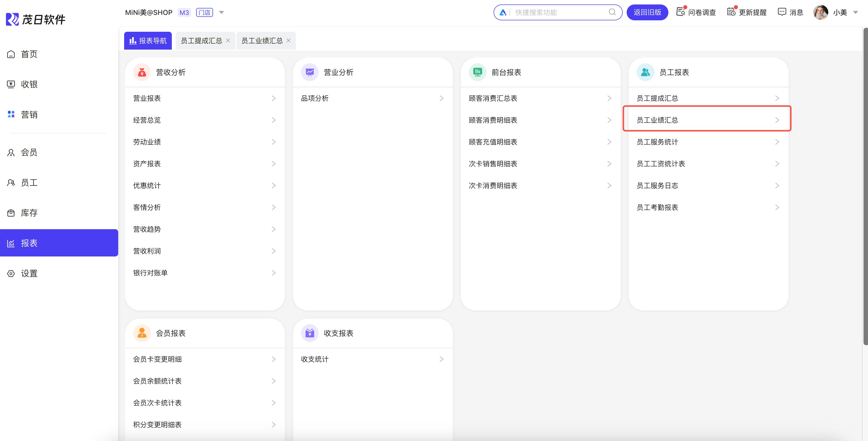Click chevron on 顾客消费明细表 row

(x=609, y=120)
